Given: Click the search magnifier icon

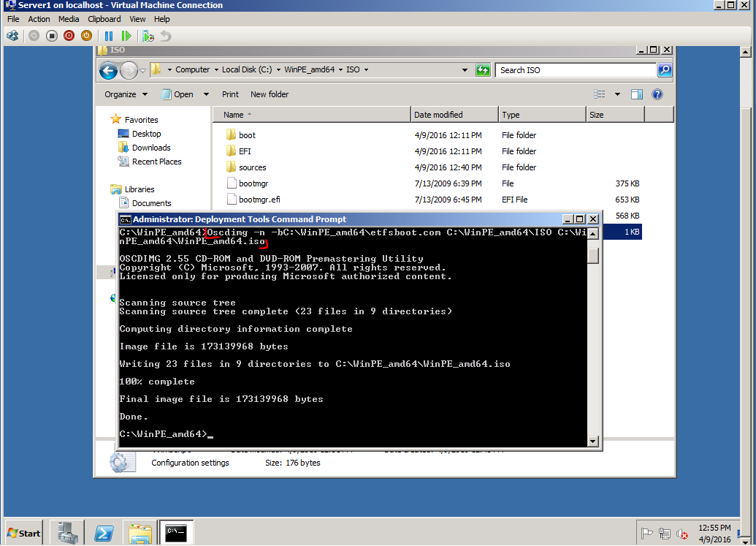Looking at the screenshot, I should (x=665, y=70).
